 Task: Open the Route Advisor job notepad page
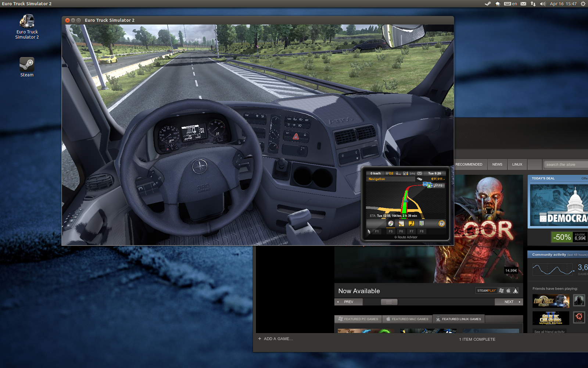[401, 223]
